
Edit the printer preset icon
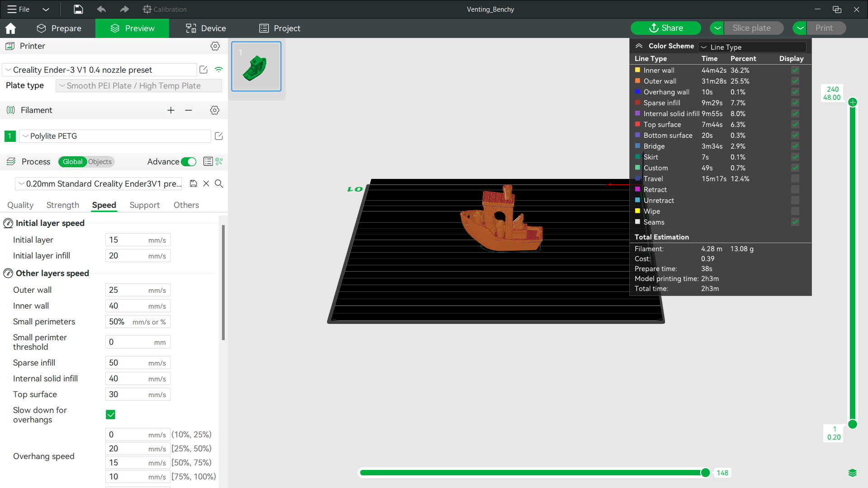tap(203, 70)
